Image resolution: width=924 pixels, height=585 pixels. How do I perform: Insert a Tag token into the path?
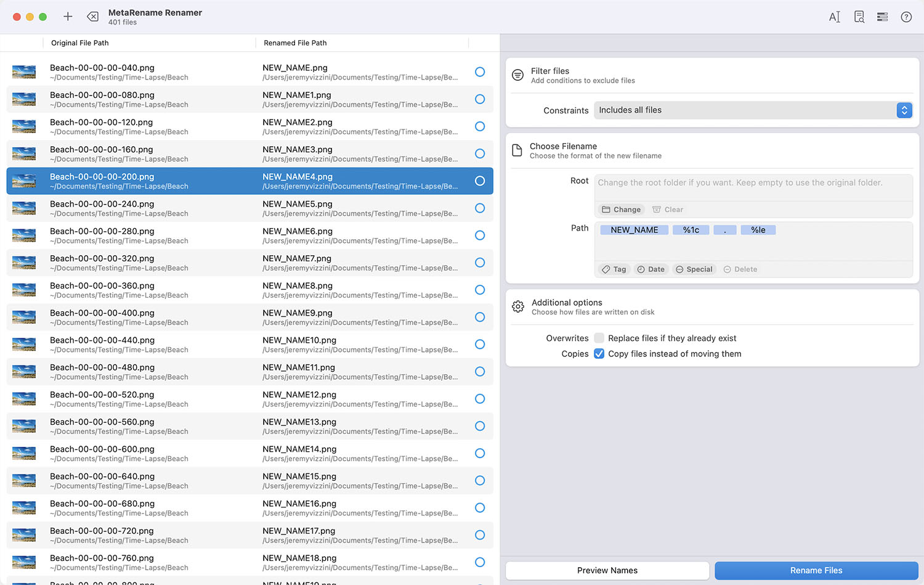tap(614, 269)
